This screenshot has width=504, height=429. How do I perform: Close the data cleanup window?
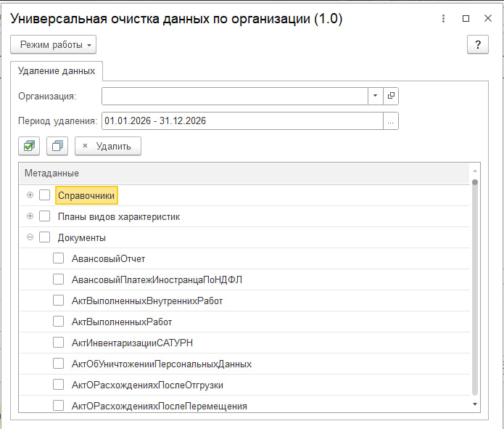pos(488,20)
